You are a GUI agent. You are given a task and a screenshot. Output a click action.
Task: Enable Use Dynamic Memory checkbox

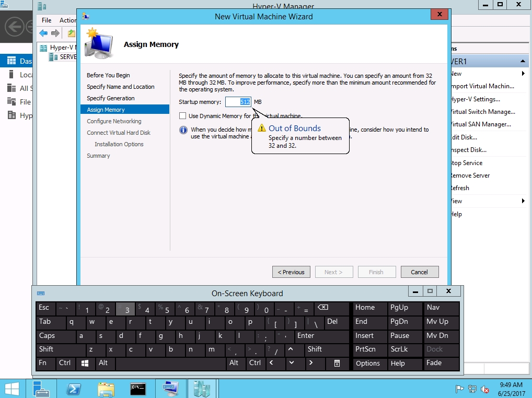pyautogui.click(x=183, y=116)
